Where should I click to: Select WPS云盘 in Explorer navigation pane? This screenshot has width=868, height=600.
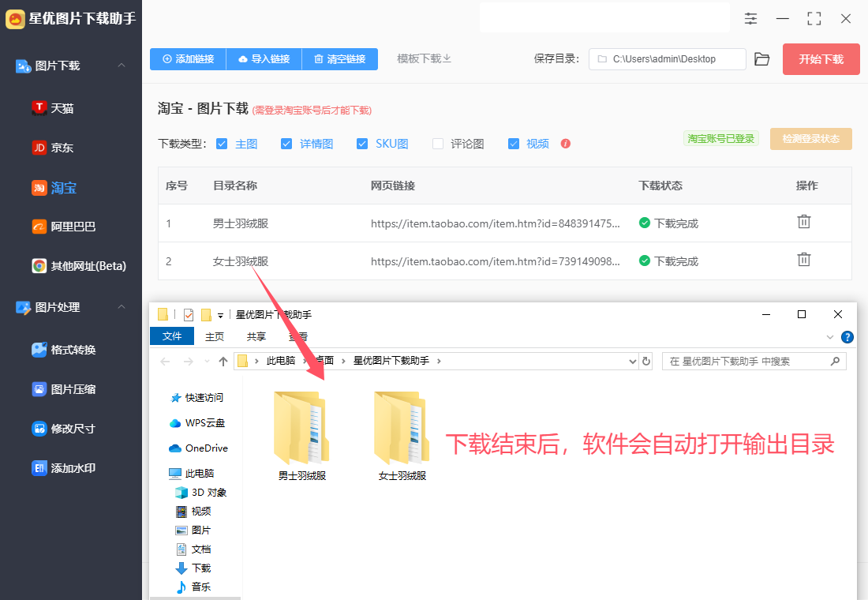click(x=197, y=423)
